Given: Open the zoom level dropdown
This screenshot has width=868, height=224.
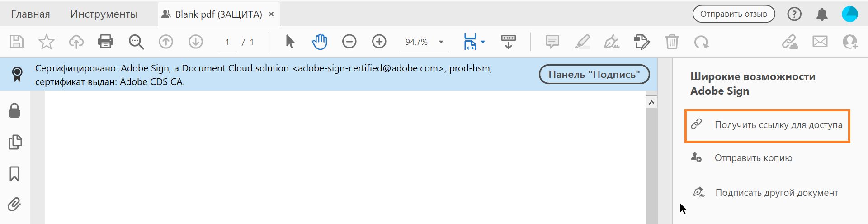Looking at the screenshot, I should (441, 42).
